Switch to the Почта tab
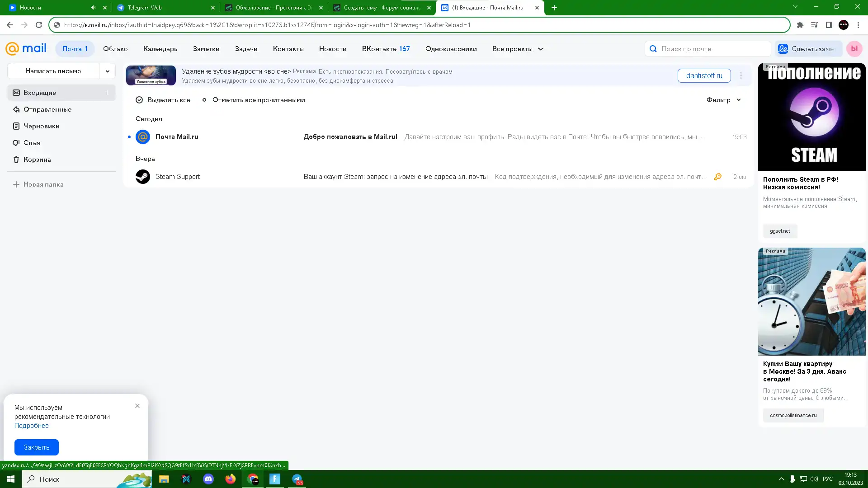Screen dimensions: 868x488 tap(75, 49)
